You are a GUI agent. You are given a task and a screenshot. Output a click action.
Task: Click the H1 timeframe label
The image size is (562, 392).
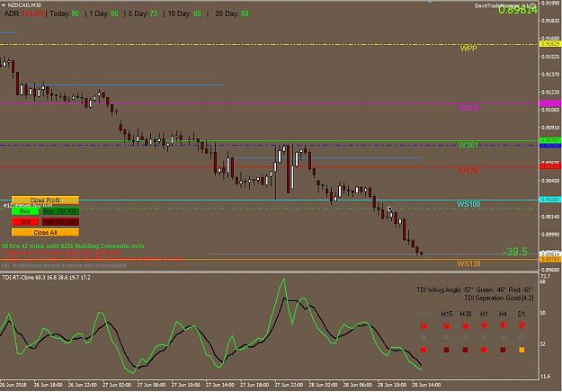(485, 314)
